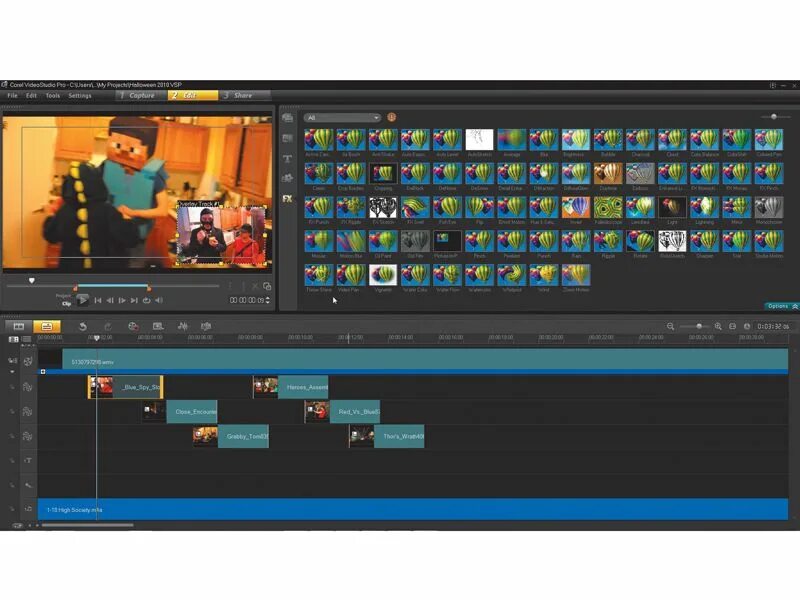The width and height of the screenshot is (800, 600).
Task: Toggle the Title track button
Action: tap(28, 461)
